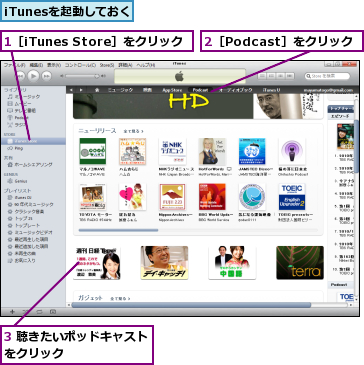Switch to the iTunes U store tab
Image resolution: width=364 pixels, height=365 pixels.
pyautogui.click(x=272, y=90)
